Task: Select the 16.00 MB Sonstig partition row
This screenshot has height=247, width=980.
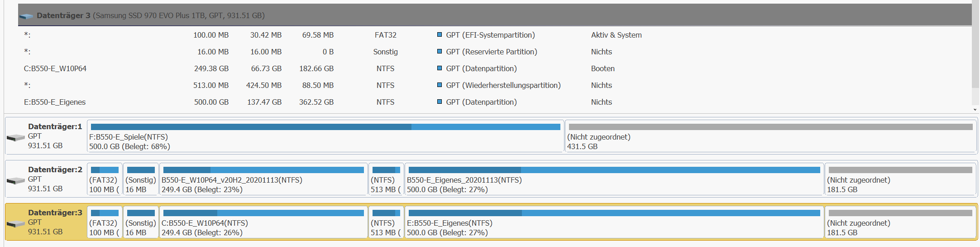Action: click(495, 52)
